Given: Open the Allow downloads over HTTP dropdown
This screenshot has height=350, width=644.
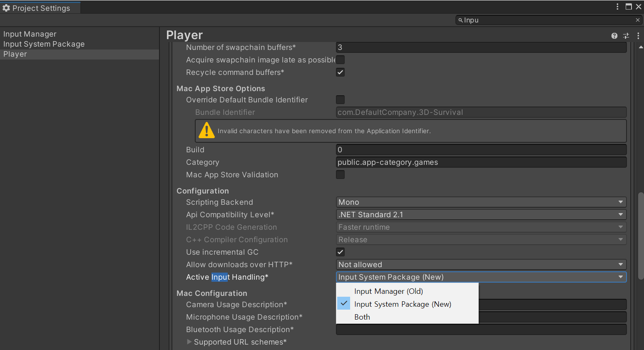Looking at the screenshot, I should [x=481, y=265].
